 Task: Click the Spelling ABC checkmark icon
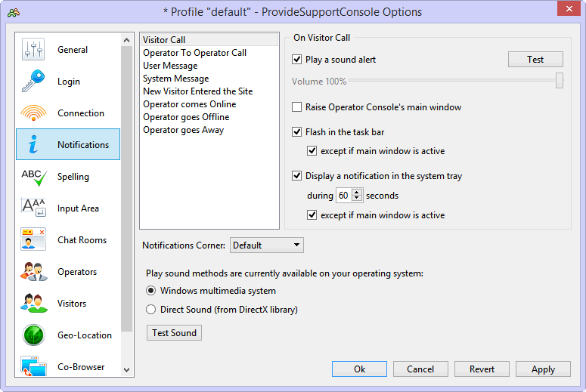click(x=34, y=177)
